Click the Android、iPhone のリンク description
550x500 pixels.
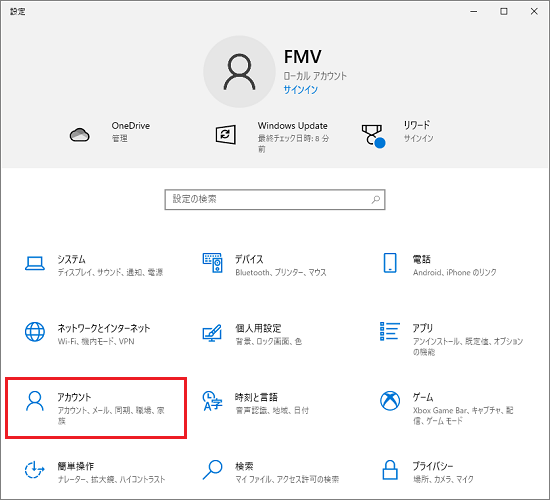(x=455, y=272)
